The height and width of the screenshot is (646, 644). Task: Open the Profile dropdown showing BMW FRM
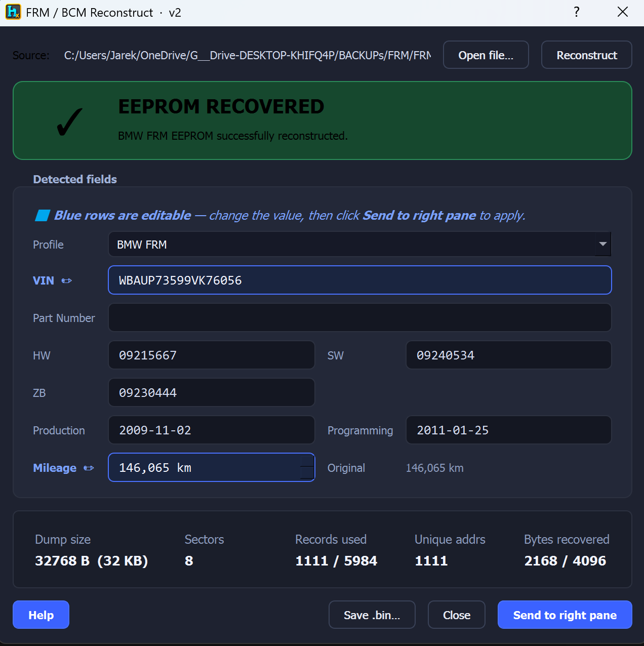(359, 245)
